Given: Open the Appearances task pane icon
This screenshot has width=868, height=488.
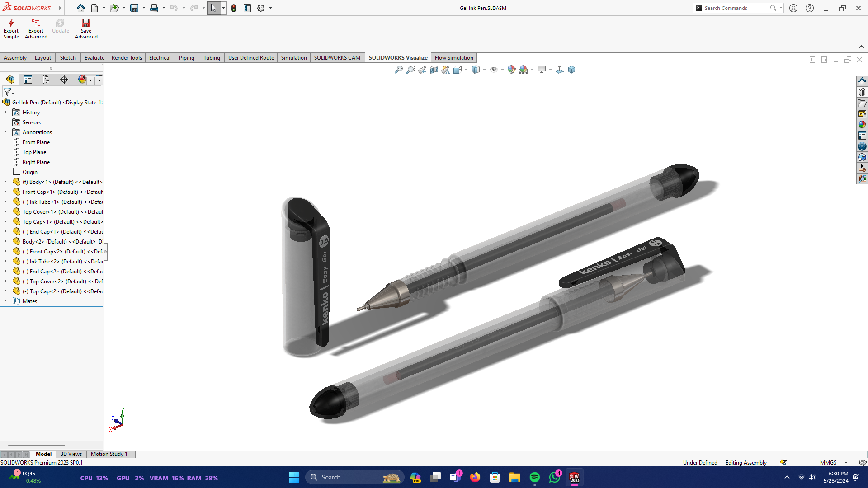Looking at the screenshot, I should click(862, 125).
